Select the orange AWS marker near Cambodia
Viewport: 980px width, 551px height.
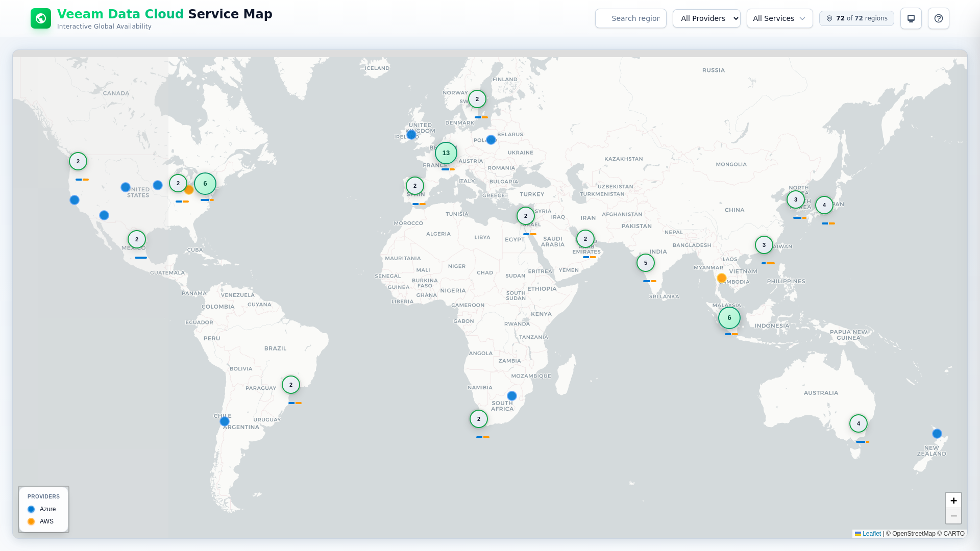click(x=722, y=278)
